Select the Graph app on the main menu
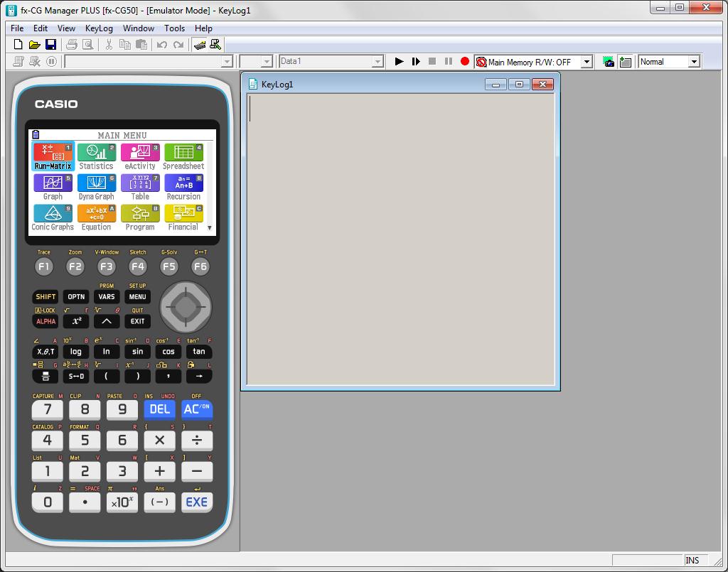The image size is (728, 572). tap(52, 184)
